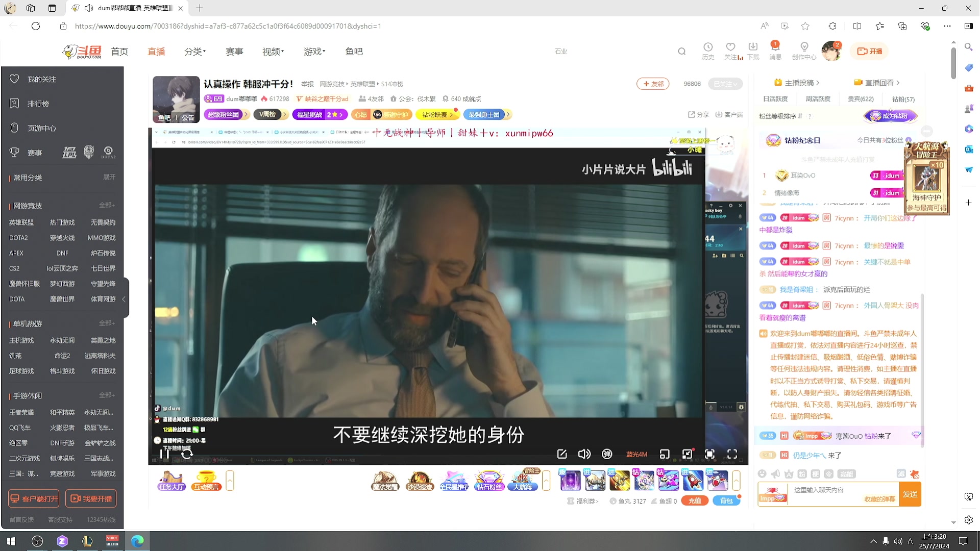Open 关注 heart icon in header
This screenshot has width=980, height=551.
731,51
